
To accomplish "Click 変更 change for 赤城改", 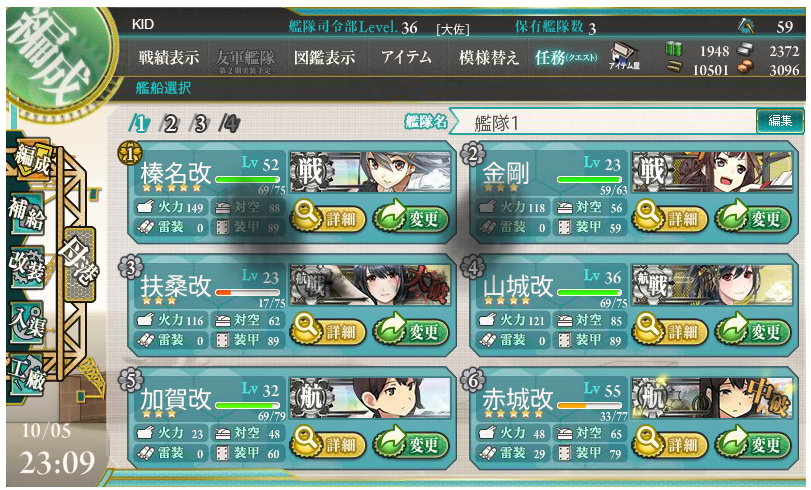I will pyautogui.click(x=753, y=443).
